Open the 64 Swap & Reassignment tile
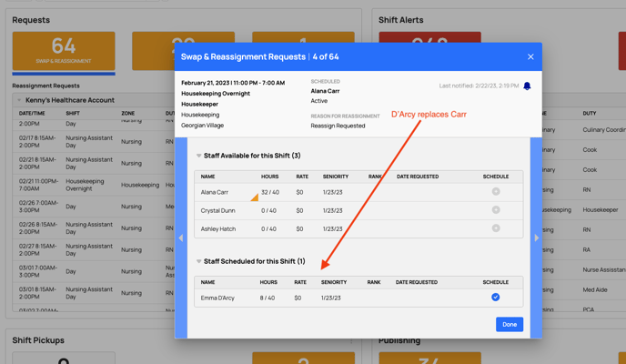626x364 pixels. 64,51
